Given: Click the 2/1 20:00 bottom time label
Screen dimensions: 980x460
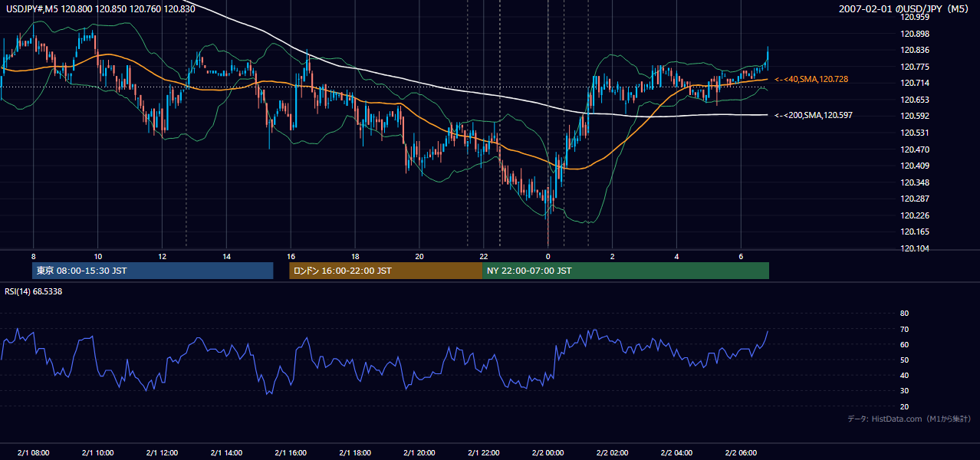Looking at the screenshot, I should point(419,452).
